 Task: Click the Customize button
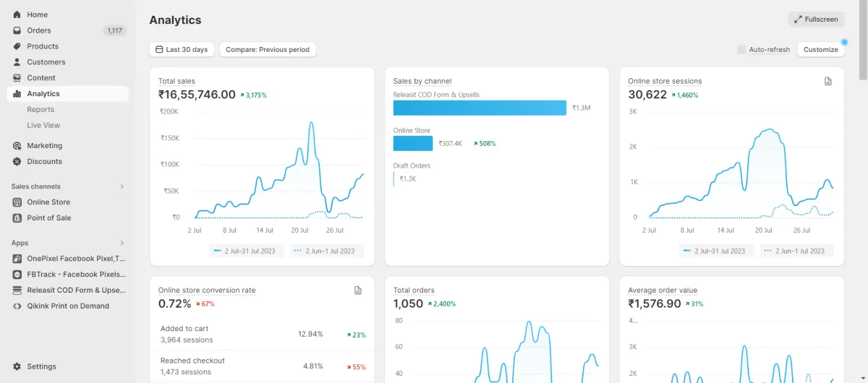pos(820,50)
